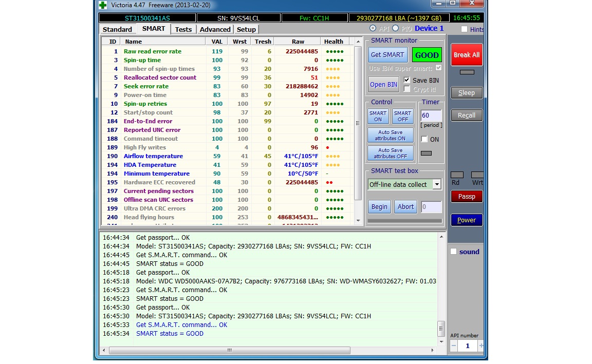Screen dimensions: 592x364
Task: Click the ST31500341AS drive model field
Action: pos(147,18)
